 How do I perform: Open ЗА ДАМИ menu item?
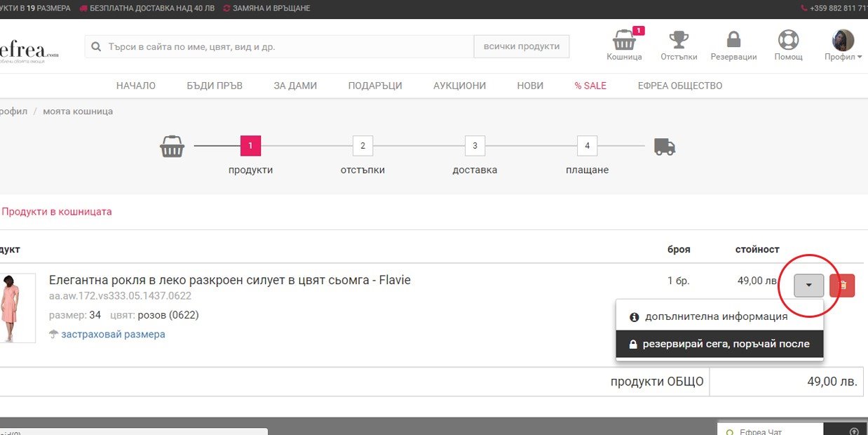tap(295, 86)
